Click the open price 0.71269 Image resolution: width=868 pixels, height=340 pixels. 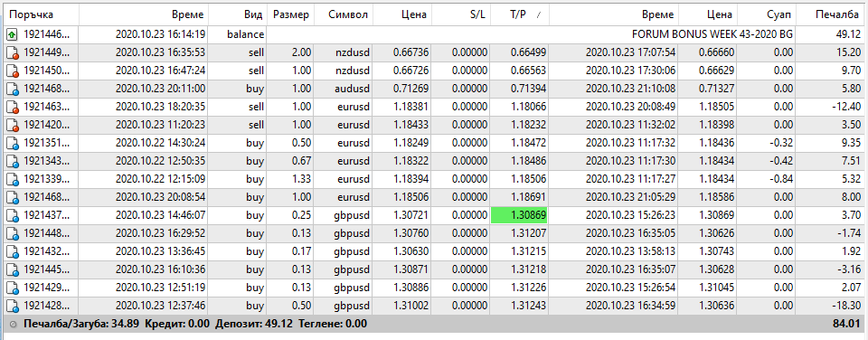pos(410,90)
